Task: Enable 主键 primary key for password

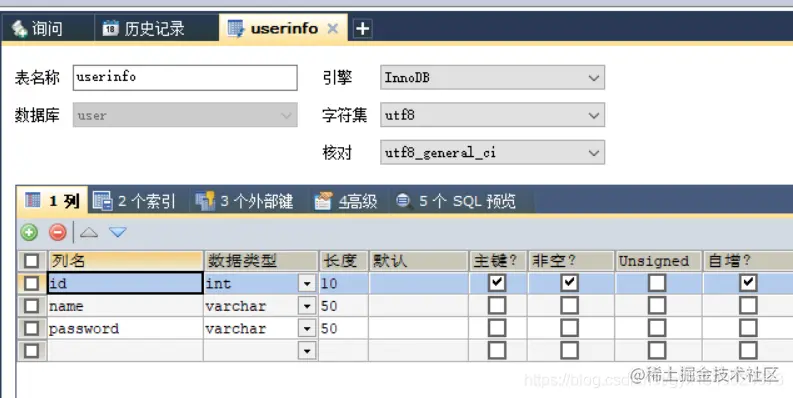Action: point(497,328)
